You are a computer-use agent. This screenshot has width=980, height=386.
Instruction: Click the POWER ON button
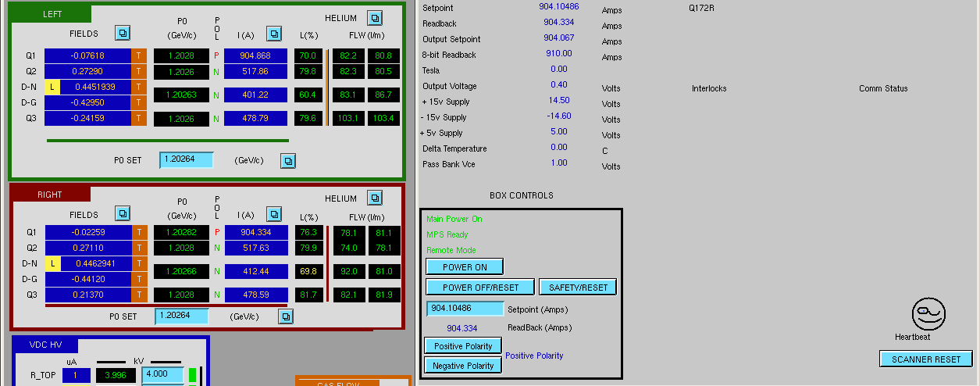pos(465,267)
